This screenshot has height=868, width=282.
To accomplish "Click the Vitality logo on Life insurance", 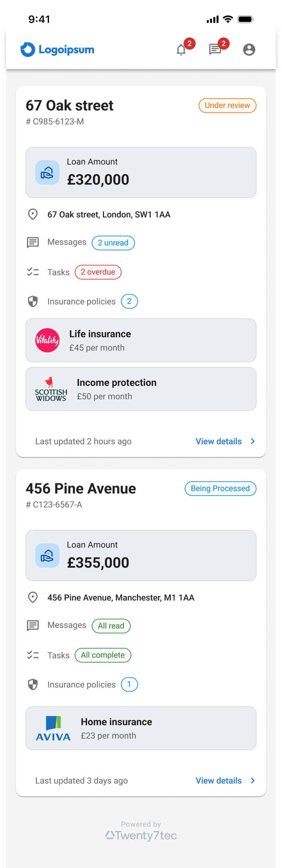I will click(47, 340).
